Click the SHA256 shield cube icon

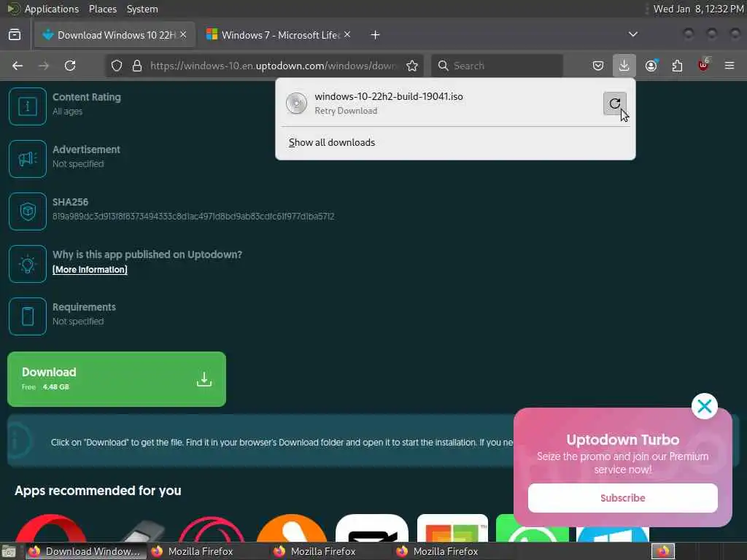pyautogui.click(x=28, y=211)
